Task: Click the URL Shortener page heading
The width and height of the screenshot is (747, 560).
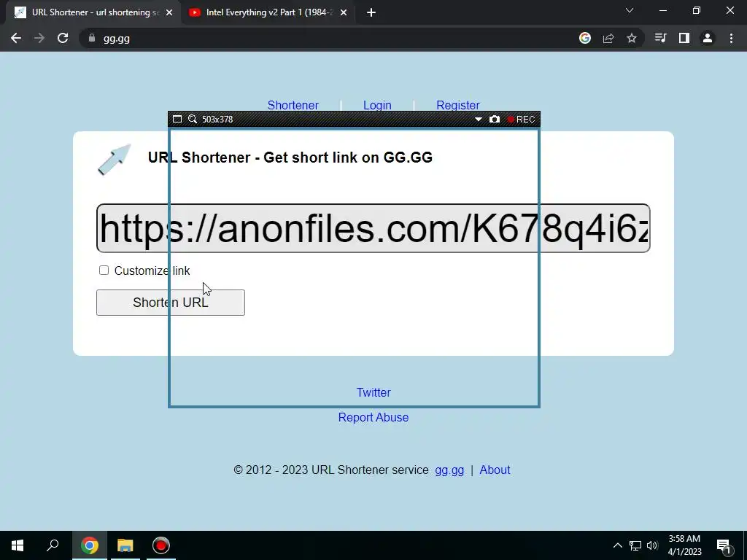Action: (290, 157)
